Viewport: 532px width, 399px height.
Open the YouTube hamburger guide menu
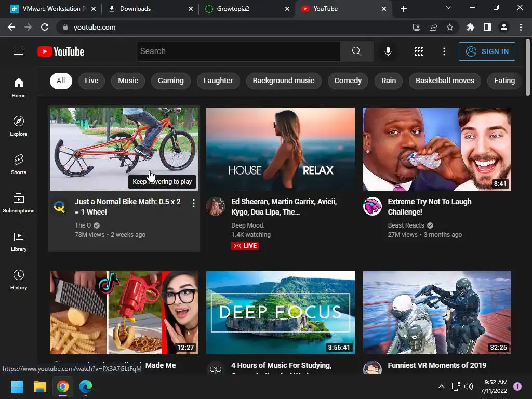pyautogui.click(x=19, y=51)
